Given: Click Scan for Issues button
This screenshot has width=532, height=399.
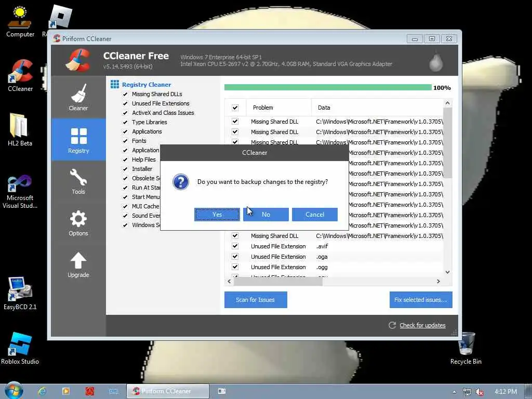Looking at the screenshot, I should pos(256,300).
